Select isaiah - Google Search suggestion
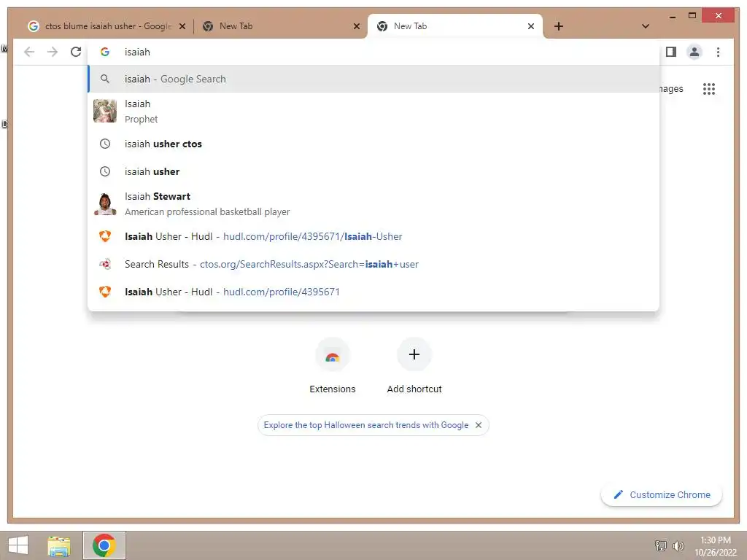Image resolution: width=747 pixels, height=560 pixels. 373,79
